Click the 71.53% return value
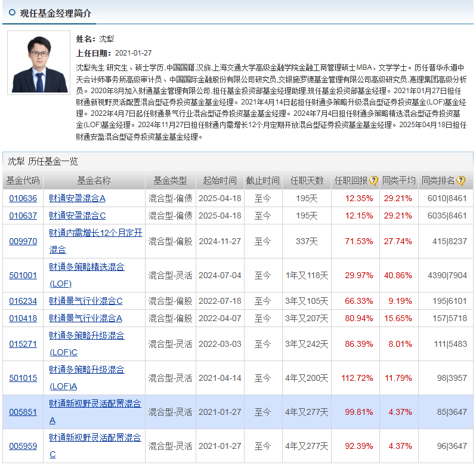476x465 pixels. (x=359, y=241)
